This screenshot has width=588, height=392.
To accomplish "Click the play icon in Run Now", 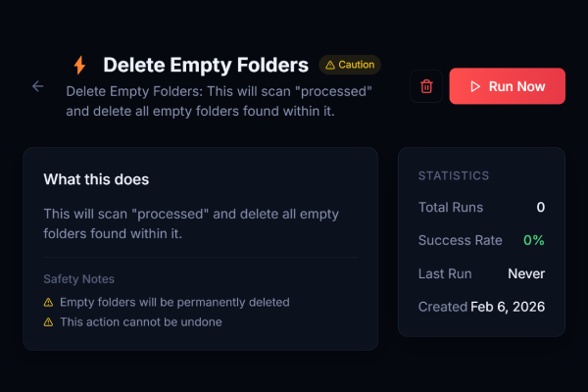I will tap(475, 86).
